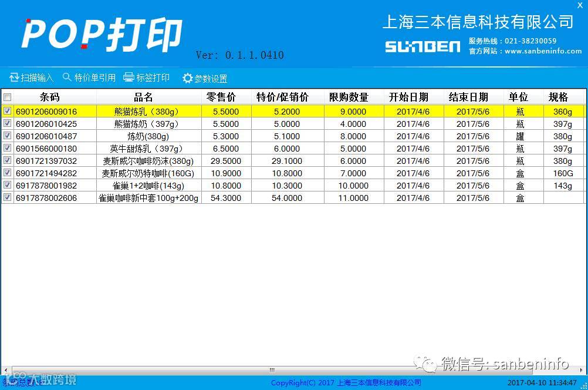Uncheck the row 6917878001982 checkbox
This screenshot has width=588, height=390.
pos(7,185)
